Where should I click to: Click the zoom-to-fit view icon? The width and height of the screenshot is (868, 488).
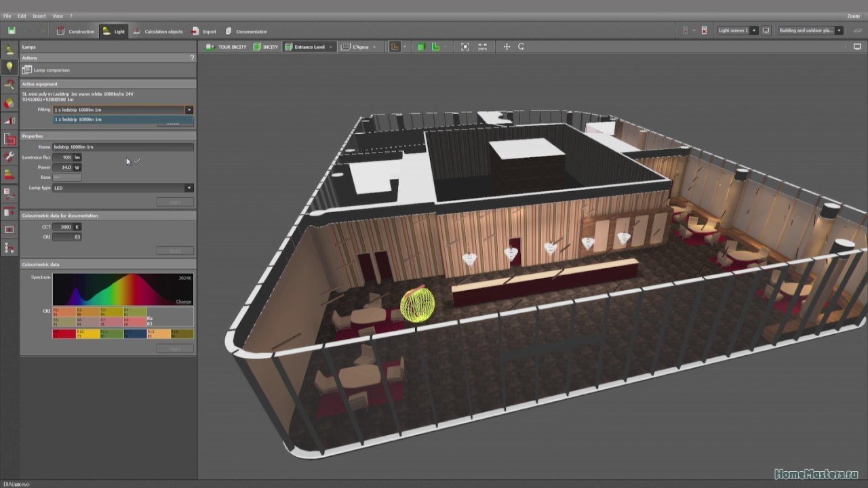pos(465,47)
